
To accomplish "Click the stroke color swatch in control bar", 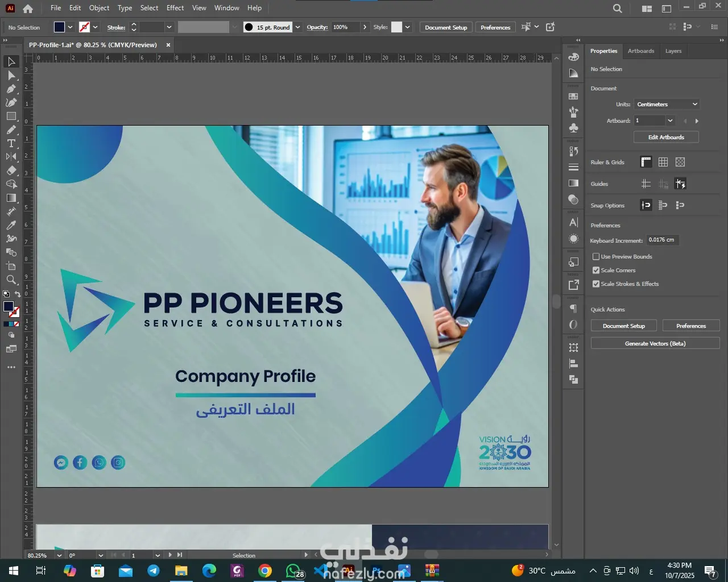I will [x=84, y=27].
